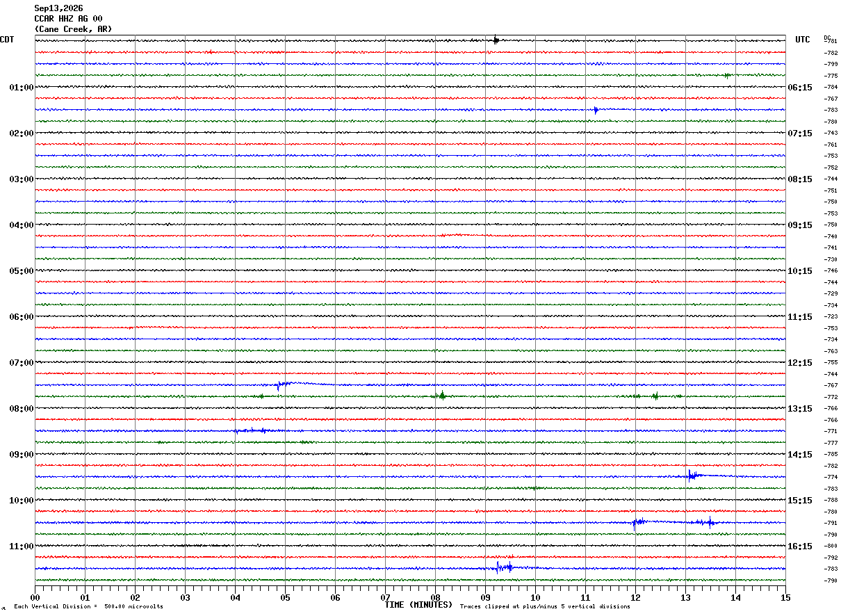Click the blue event near minute 5 at 07:30

(x=279, y=384)
